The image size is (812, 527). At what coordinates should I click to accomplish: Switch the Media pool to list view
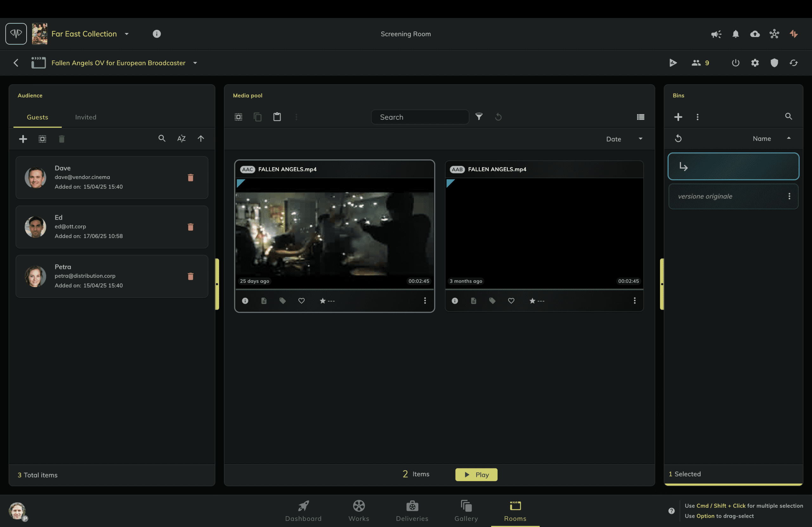[x=640, y=117]
